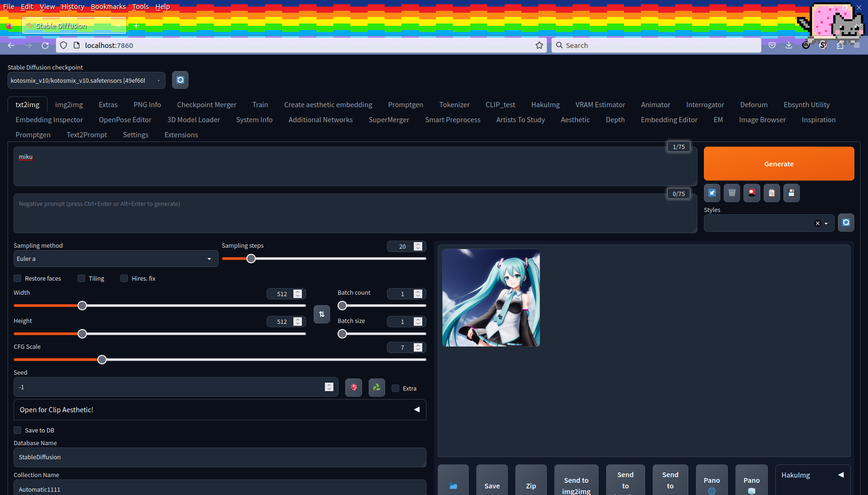Check the Save to DB option
The height and width of the screenshot is (495, 868).
click(17, 430)
